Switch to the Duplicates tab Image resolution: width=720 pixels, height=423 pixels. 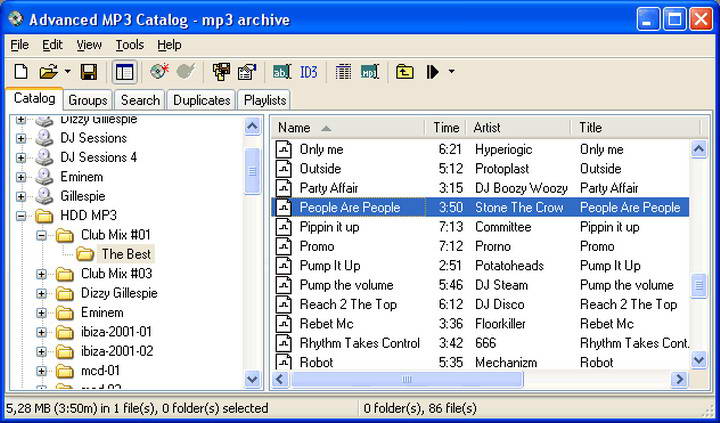point(202,100)
